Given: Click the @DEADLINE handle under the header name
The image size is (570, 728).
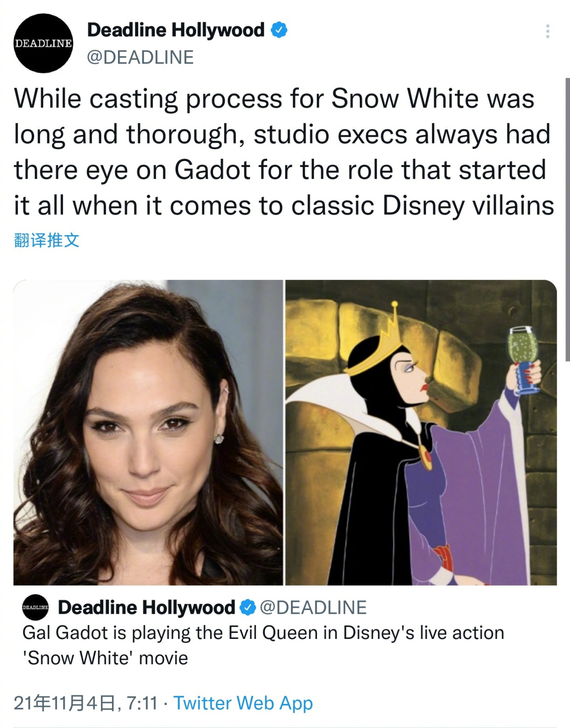Looking at the screenshot, I should point(140,57).
